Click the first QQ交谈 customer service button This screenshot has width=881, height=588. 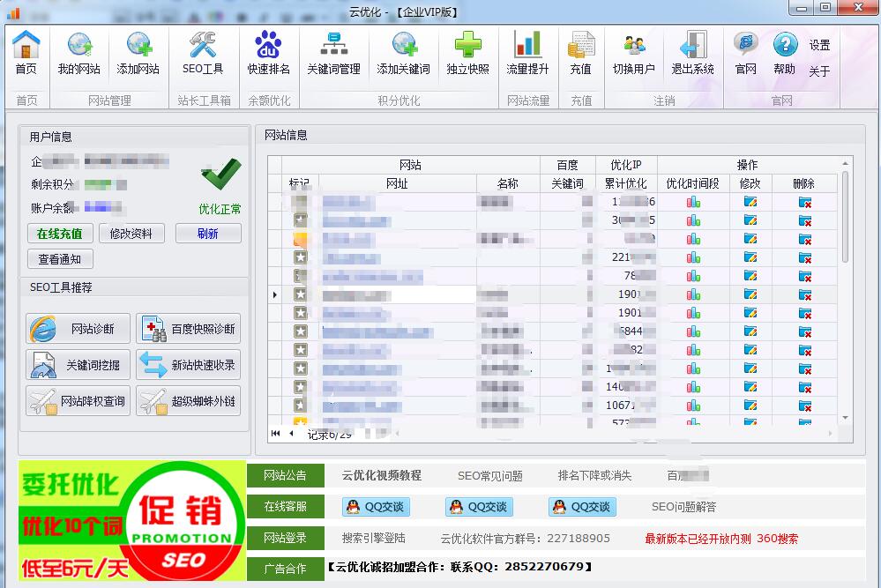click(x=375, y=507)
